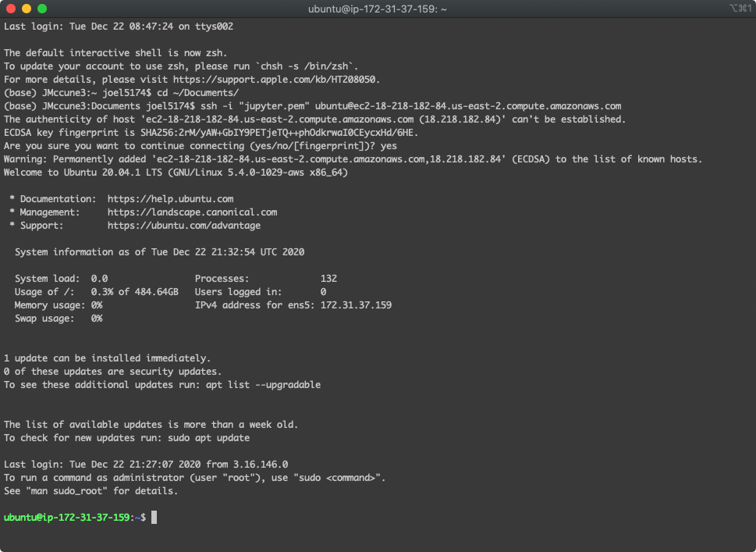
Task: Click the 'sudo apt update' command text
Action: pos(209,438)
